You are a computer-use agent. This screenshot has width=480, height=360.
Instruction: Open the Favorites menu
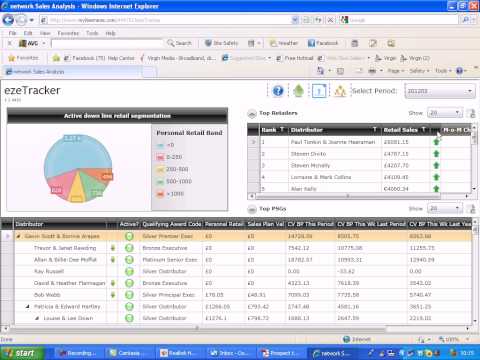tap(68, 33)
